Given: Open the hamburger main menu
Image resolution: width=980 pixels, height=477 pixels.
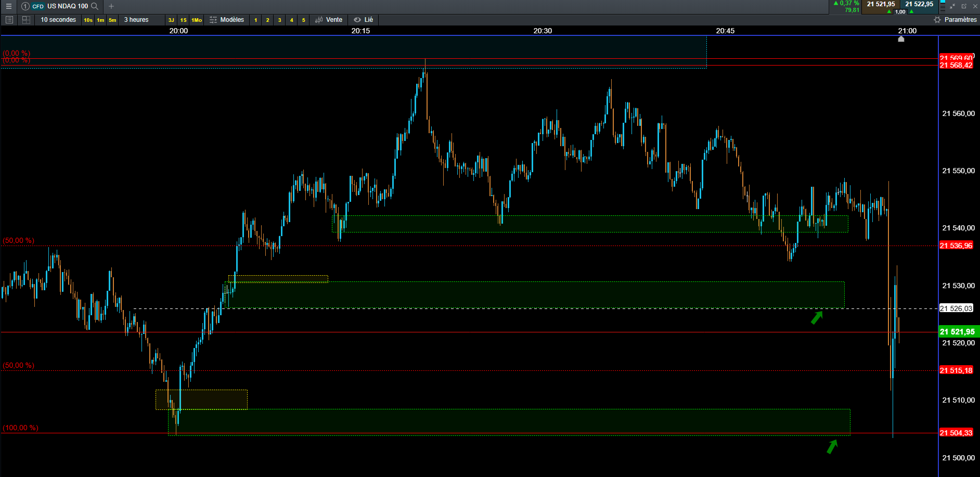Looking at the screenshot, I should coord(8,6).
